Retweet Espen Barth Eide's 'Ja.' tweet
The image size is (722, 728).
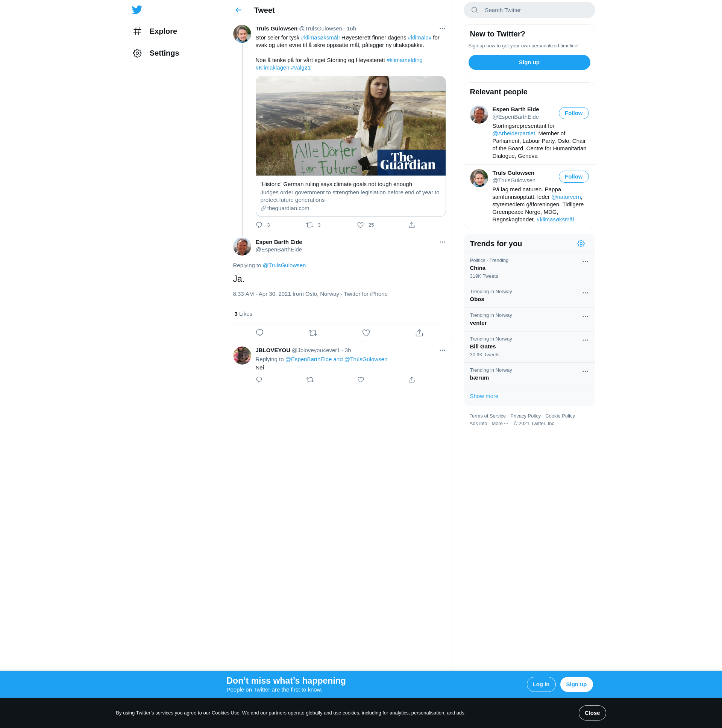point(313,333)
